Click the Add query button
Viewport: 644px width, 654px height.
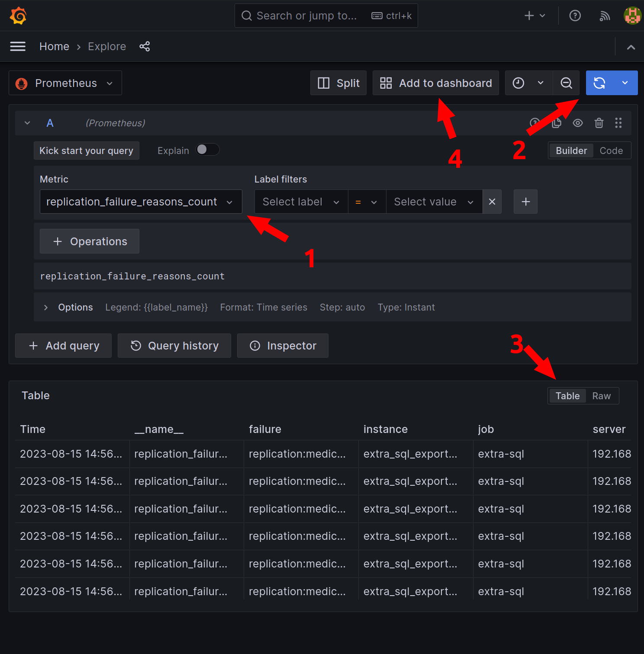tap(64, 346)
